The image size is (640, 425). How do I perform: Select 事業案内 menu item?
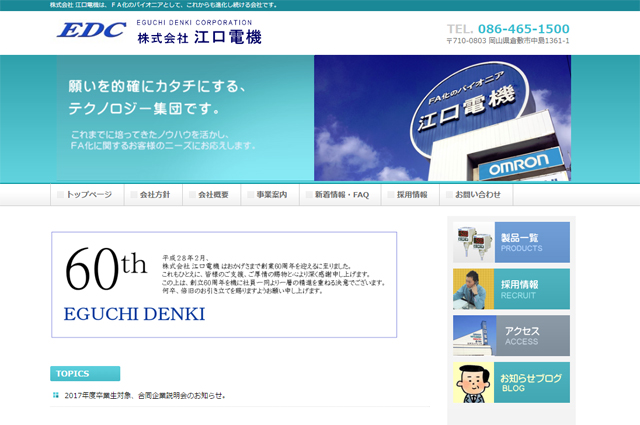[x=270, y=195]
